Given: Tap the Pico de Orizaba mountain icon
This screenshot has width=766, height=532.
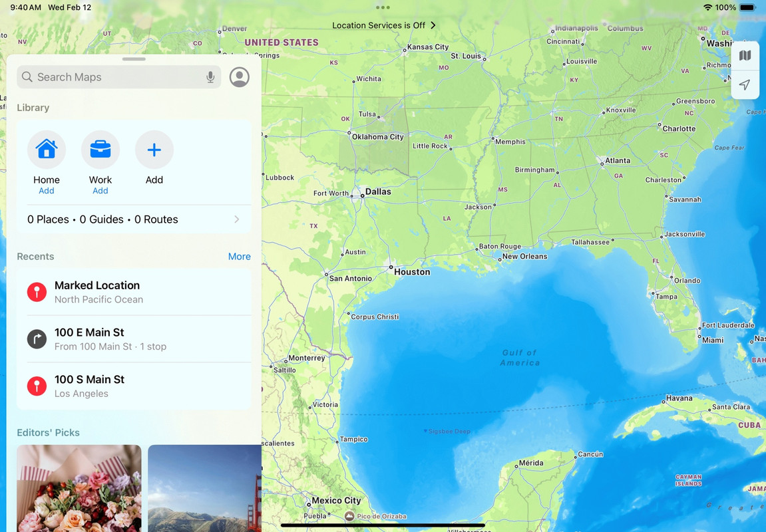Looking at the screenshot, I should (349, 516).
